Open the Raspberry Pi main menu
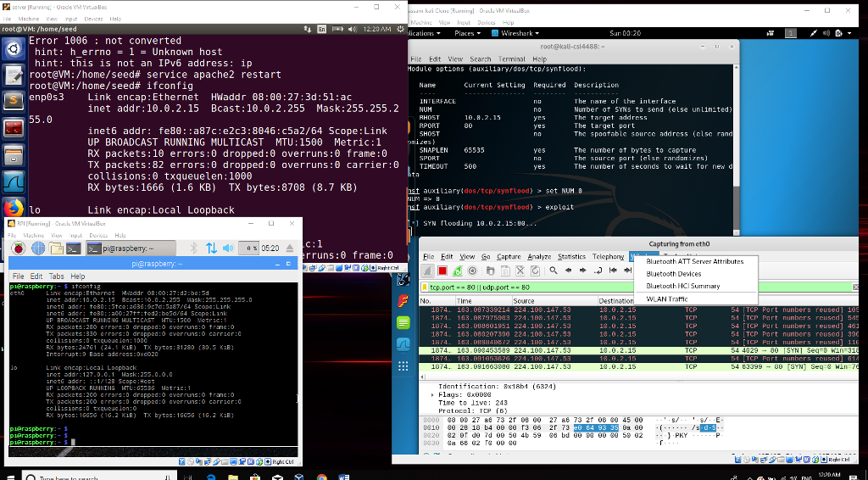Screen dimensions: 868x480 click(19, 248)
